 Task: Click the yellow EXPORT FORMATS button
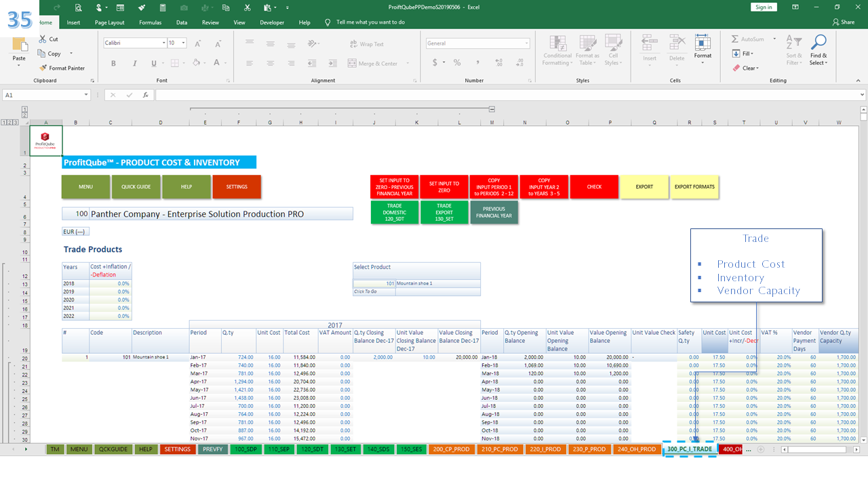[x=694, y=187]
